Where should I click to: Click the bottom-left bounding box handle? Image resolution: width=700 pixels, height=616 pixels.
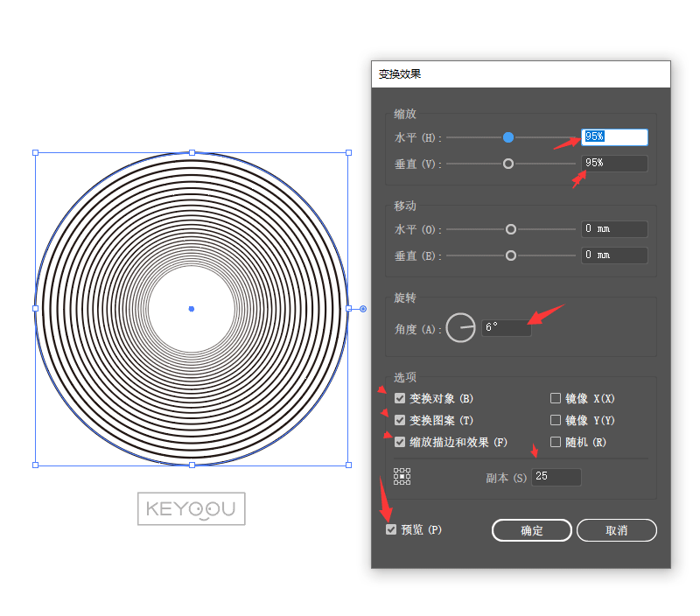(x=36, y=465)
